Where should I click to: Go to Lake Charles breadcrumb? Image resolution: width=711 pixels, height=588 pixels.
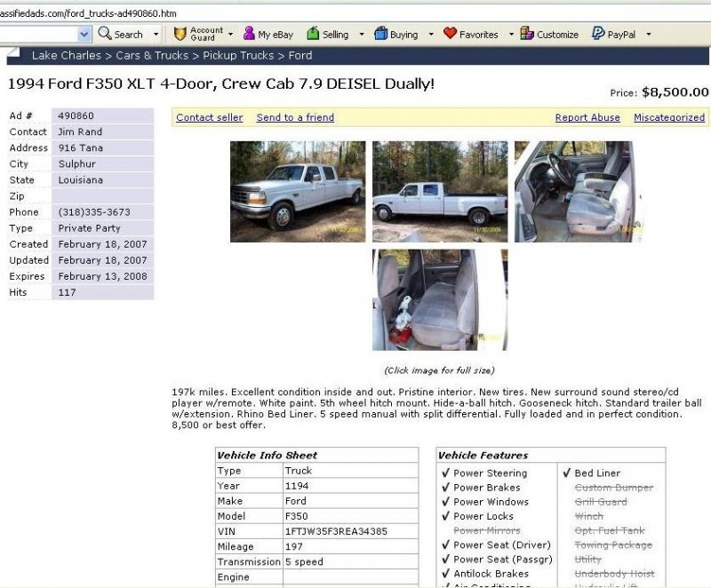pos(66,56)
